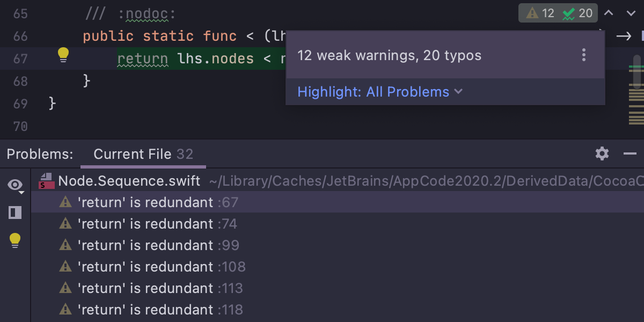
Task: Click the 'return' keyword on line 67
Action: coord(142,58)
